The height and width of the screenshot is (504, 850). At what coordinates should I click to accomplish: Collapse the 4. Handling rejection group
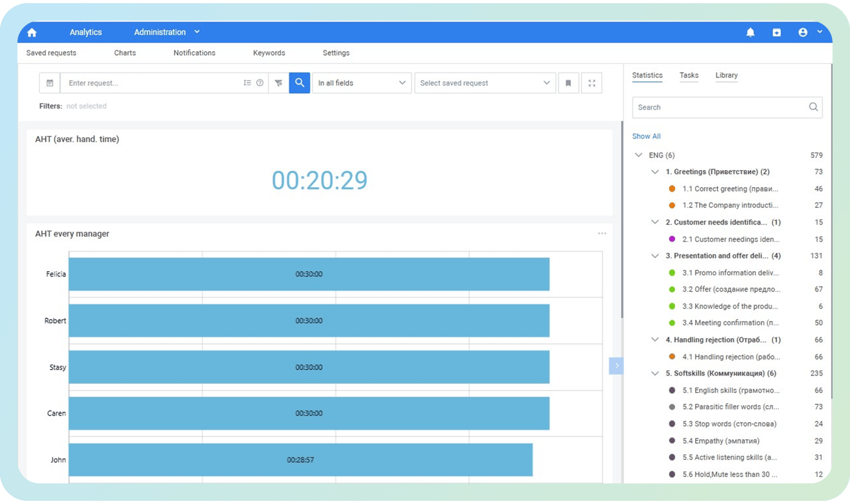(x=655, y=340)
